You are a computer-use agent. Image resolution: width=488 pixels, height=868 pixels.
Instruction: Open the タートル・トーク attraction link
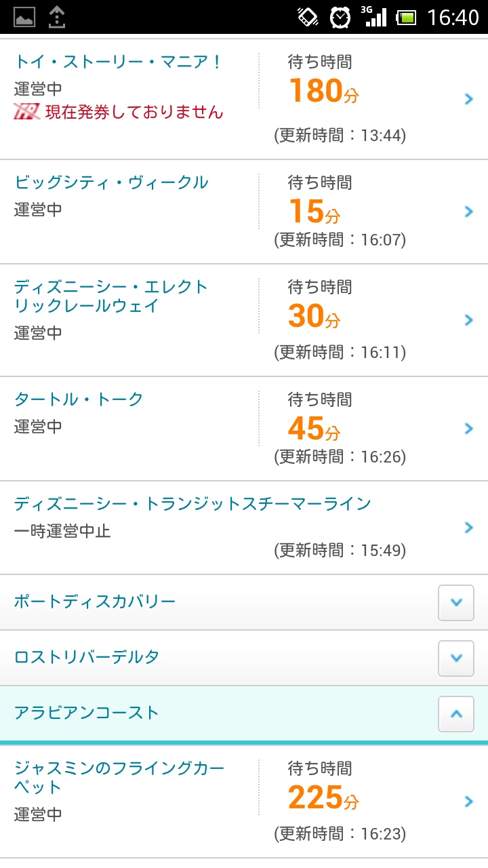click(79, 399)
